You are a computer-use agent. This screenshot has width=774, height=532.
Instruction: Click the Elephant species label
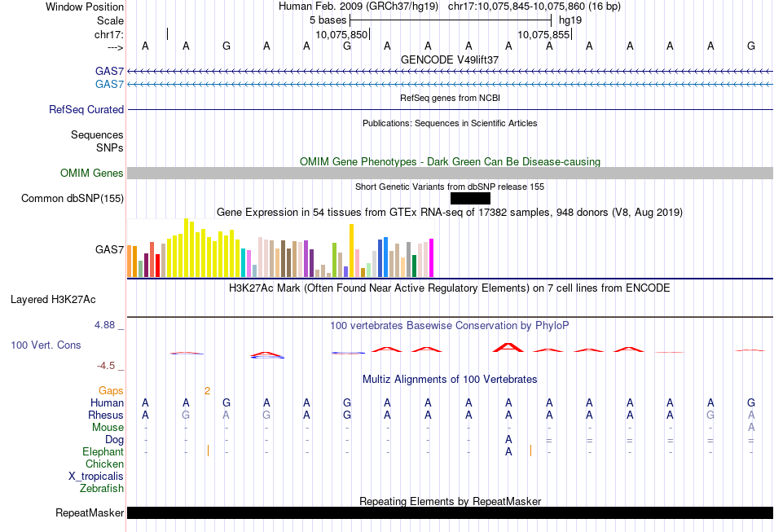pos(103,451)
